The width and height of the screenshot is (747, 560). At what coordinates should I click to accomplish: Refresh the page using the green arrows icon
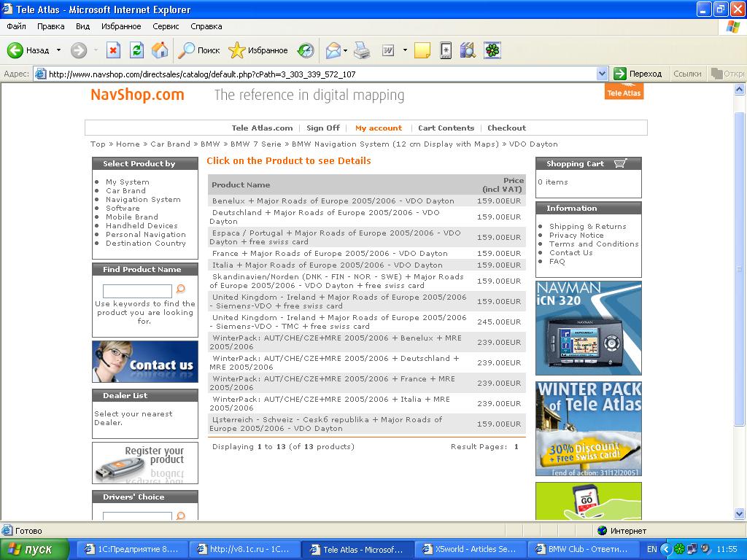[136, 50]
